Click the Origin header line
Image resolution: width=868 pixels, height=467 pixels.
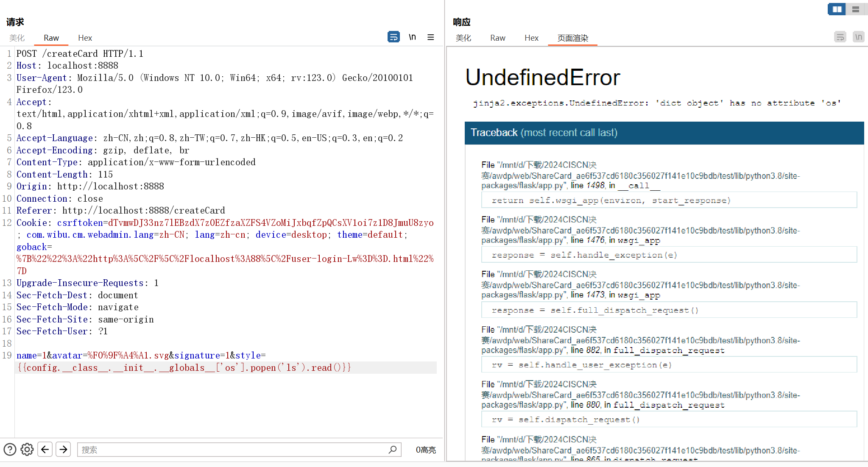point(90,186)
